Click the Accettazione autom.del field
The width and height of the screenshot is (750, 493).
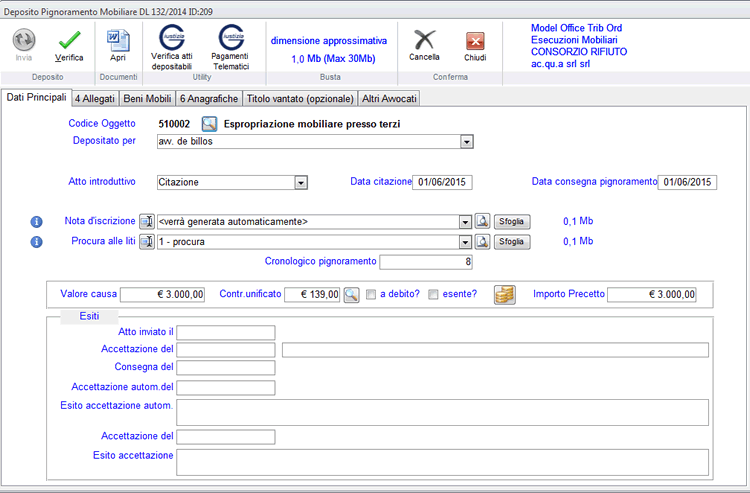point(226,387)
